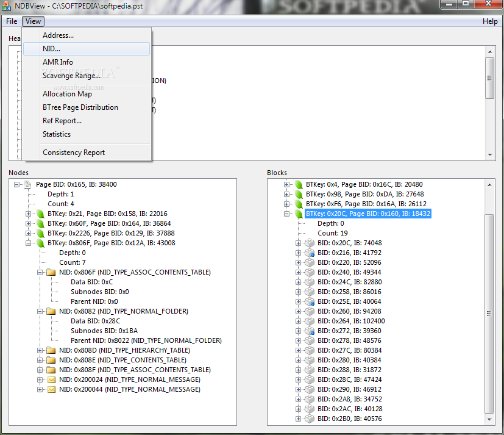Click block icon of BID 0x20C
The image size is (504, 435).
coord(310,243)
